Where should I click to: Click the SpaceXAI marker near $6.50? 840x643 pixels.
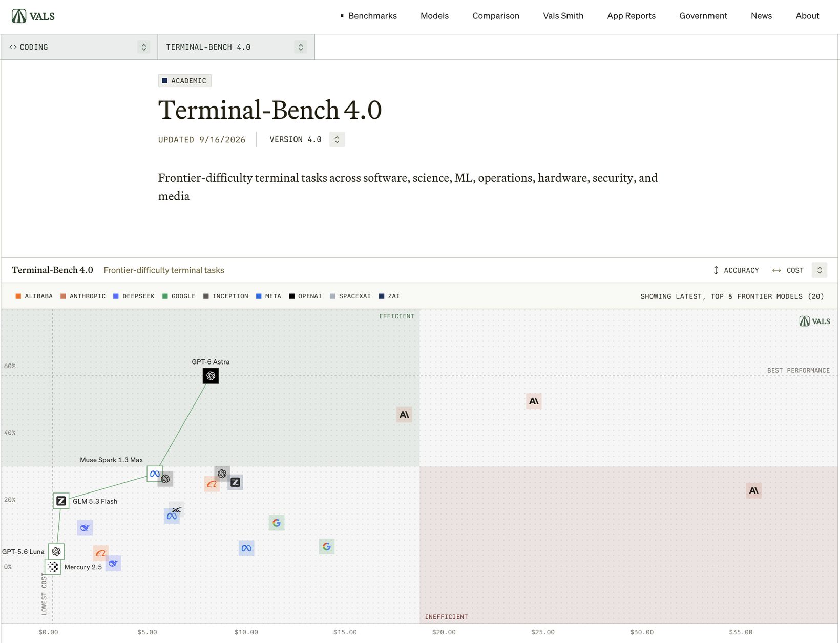[177, 509]
